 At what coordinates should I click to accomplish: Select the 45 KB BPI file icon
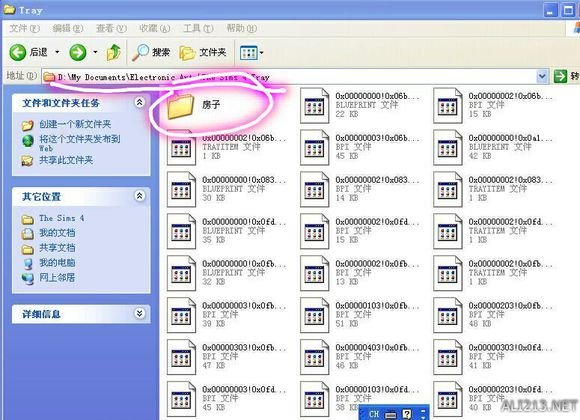click(314, 148)
